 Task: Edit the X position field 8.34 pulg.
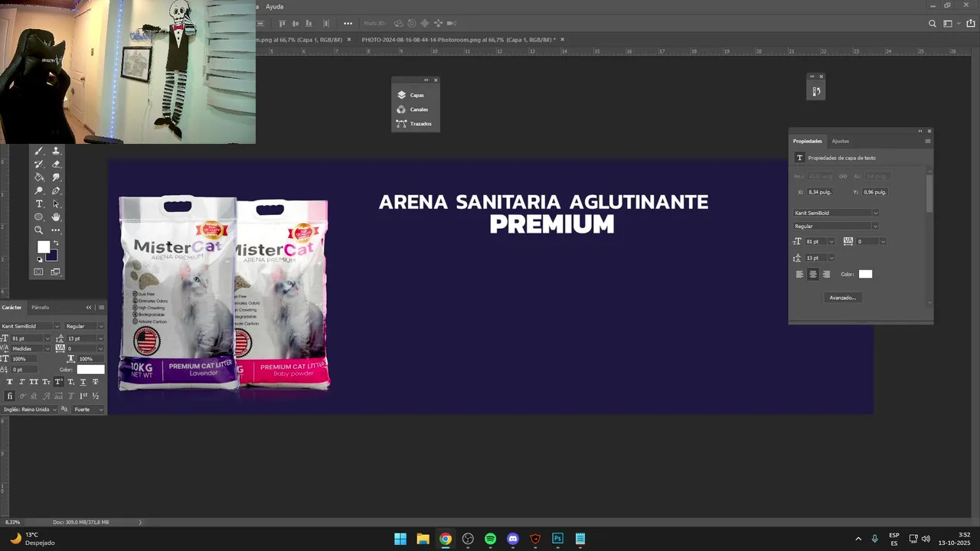click(x=820, y=192)
